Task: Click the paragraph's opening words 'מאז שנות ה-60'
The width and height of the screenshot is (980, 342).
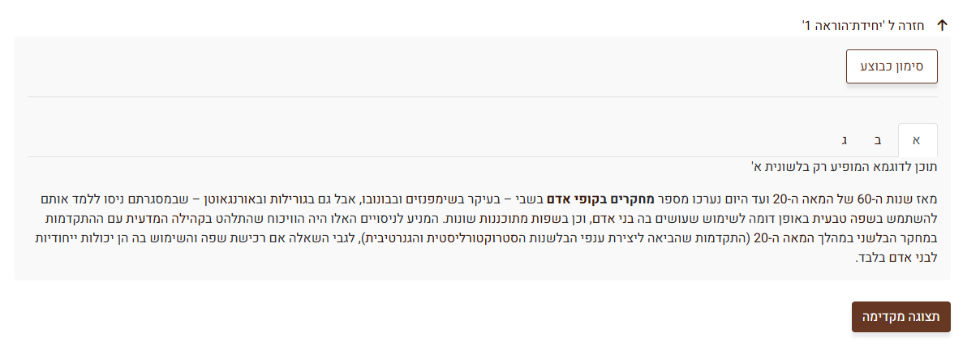Action: (x=907, y=198)
